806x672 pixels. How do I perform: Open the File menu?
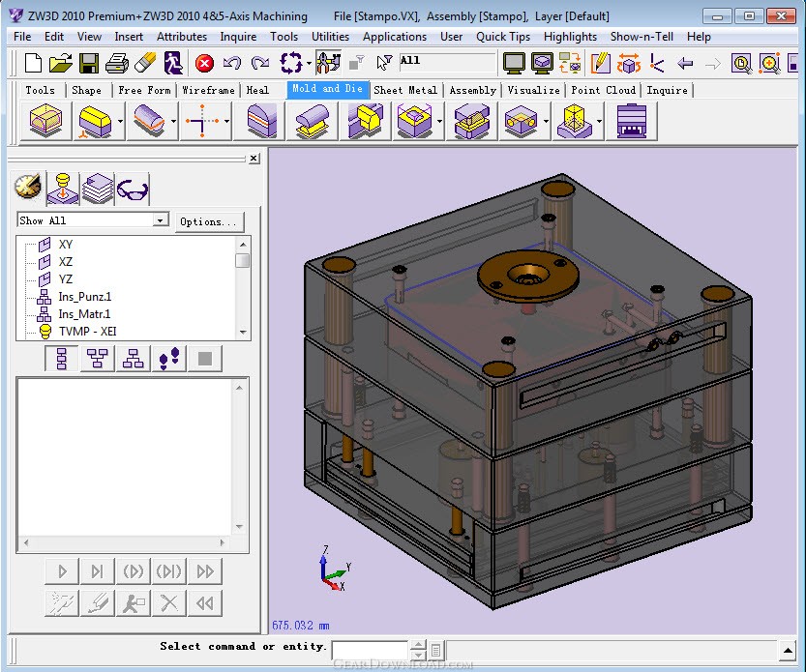pos(22,37)
